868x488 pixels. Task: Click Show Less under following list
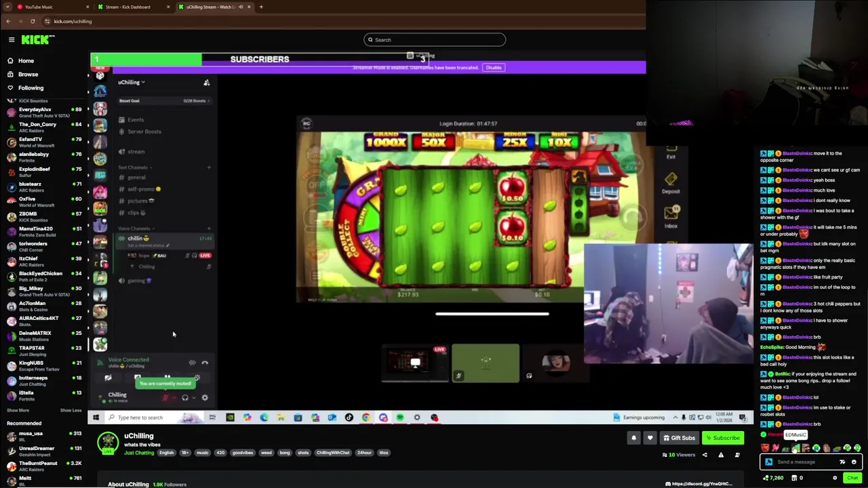point(71,410)
